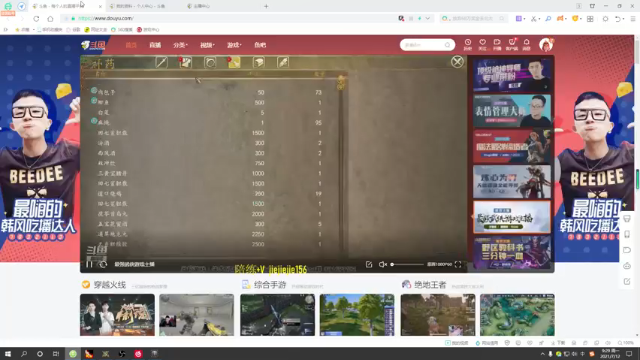This screenshot has width=640, height=360.
Task: Adjust the player volume slider
Action: (x=407, y=264)
